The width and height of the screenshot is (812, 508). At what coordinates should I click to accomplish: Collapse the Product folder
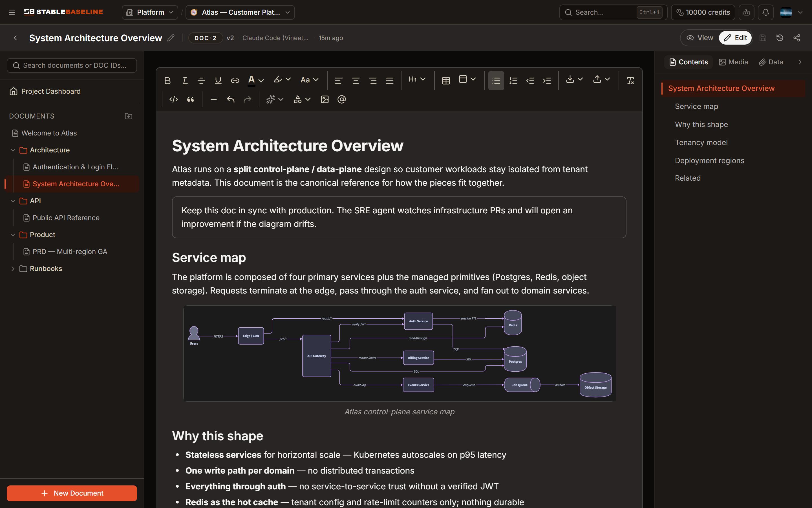point(13,235)
